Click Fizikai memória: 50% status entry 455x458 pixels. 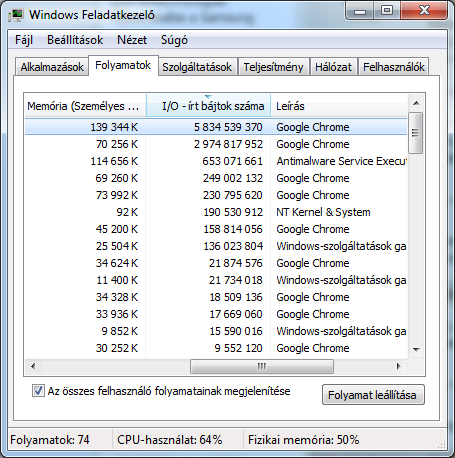[x=303, y=440]
